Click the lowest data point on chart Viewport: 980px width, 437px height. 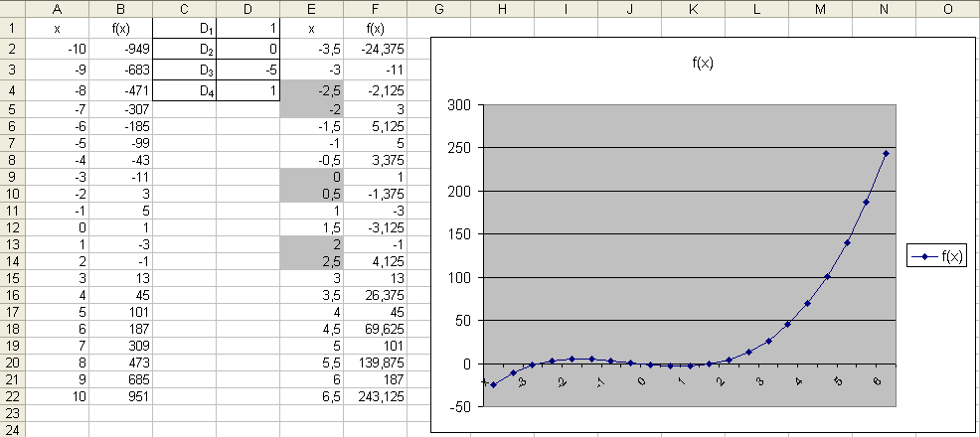click(x=494, y=384)
